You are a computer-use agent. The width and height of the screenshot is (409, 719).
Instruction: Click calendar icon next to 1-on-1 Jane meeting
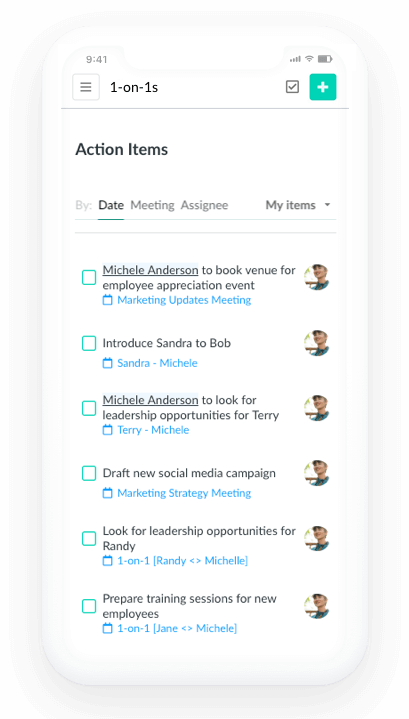pyautogui.click(x=107, y=628)
